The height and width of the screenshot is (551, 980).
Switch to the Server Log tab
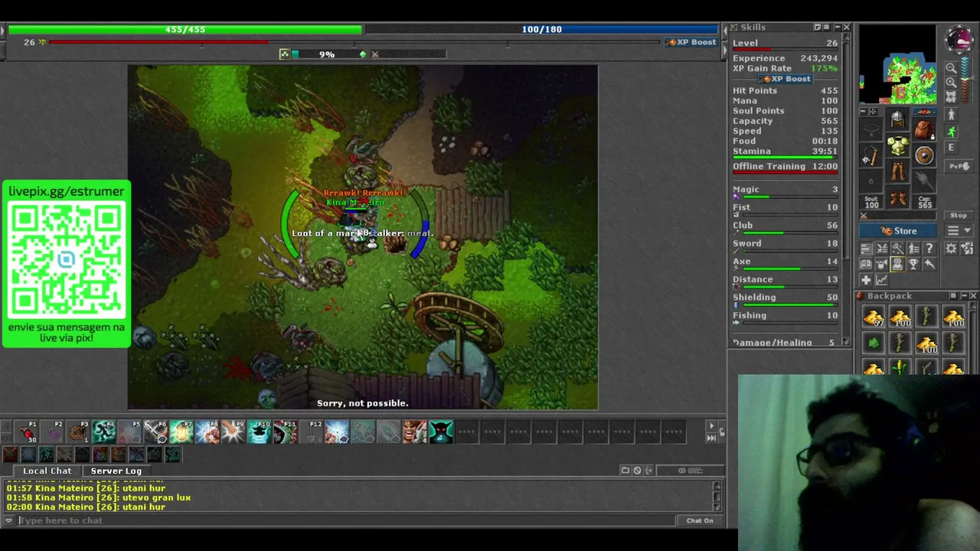coord(116,471)
